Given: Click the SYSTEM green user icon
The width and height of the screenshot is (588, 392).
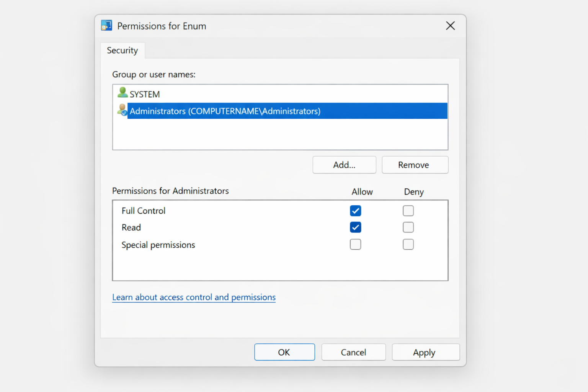Looking at the screenshot, I should [122, 93].
